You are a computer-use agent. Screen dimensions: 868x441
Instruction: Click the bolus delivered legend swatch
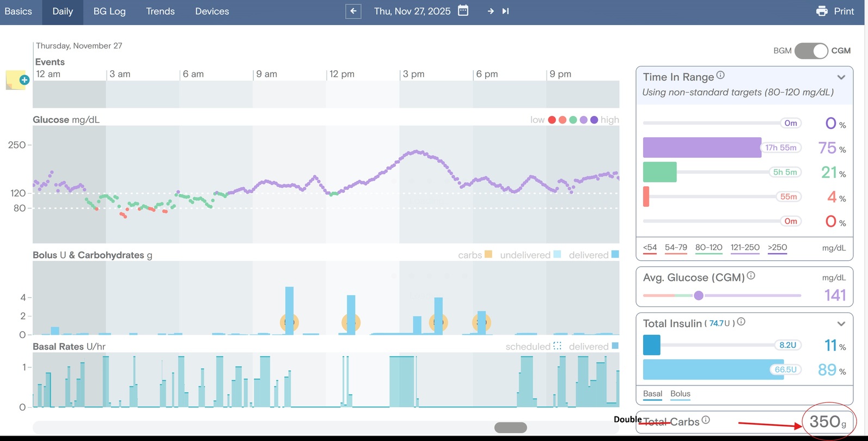tap(615, 254)
